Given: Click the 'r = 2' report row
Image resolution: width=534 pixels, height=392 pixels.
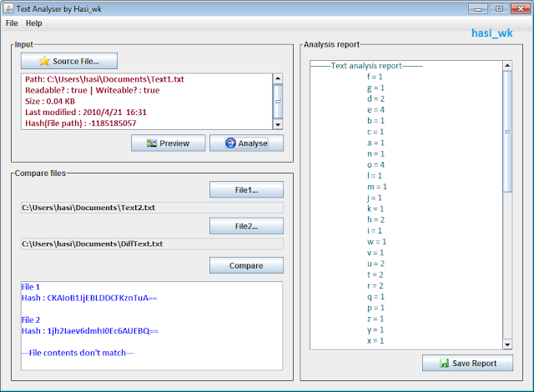Looking at the screenshot, I should pyautogui.click(x=375, y=285).
